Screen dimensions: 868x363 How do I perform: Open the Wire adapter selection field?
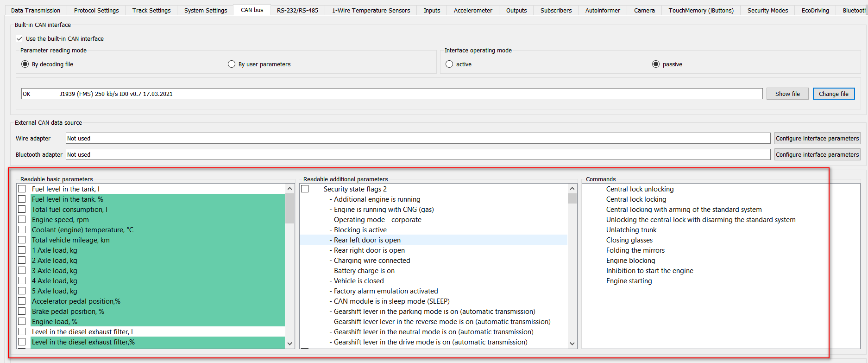coord(418,138)
